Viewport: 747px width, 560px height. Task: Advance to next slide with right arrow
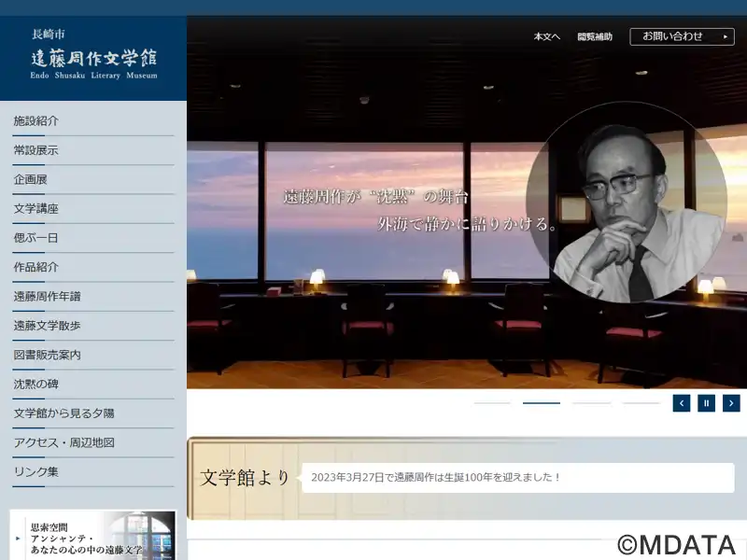(x=731, y=403)
